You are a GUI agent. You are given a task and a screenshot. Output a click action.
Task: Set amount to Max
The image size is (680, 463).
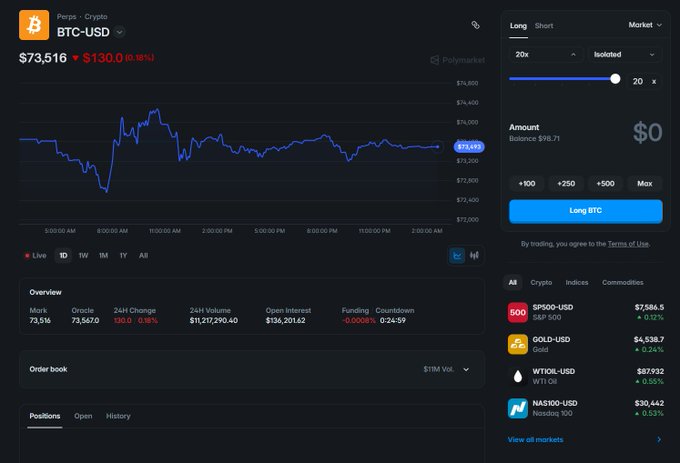(x=645, y=184)
